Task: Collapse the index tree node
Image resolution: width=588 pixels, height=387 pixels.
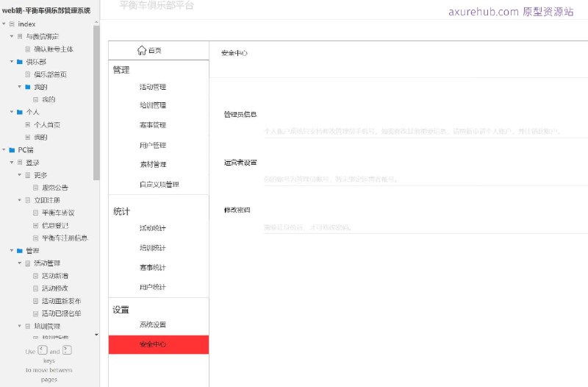Action: pos(4,24)
